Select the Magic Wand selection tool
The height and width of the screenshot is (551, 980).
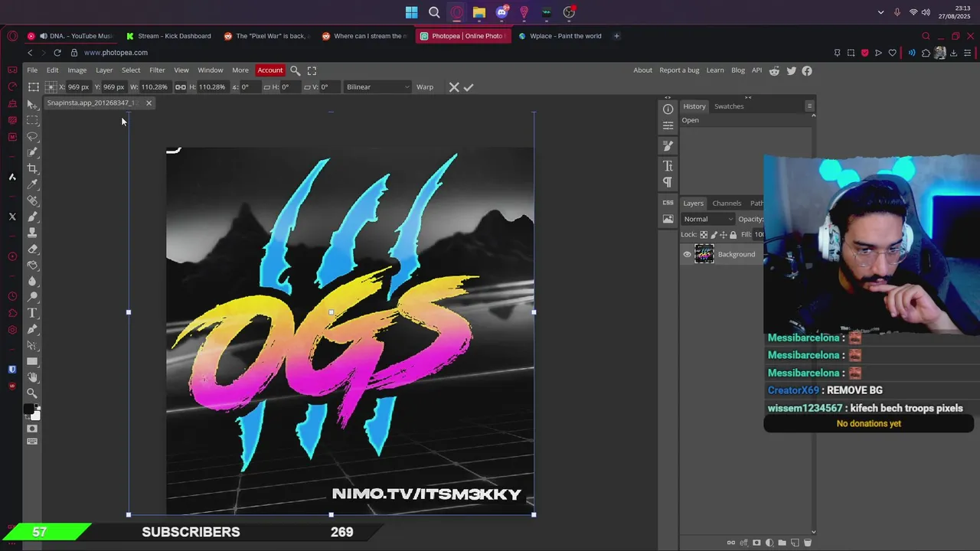tap(32, 152)
